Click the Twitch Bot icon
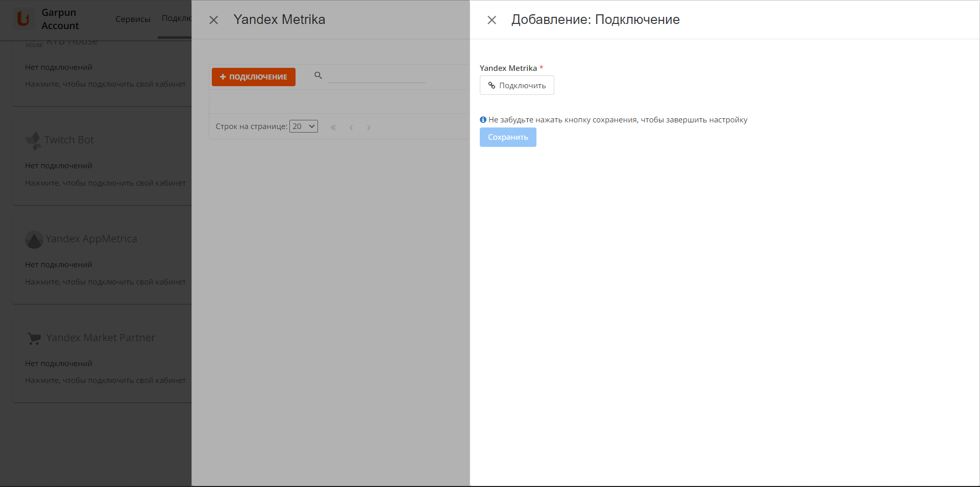Viewport: 980px width, 487px height. [x=33, y=141]
